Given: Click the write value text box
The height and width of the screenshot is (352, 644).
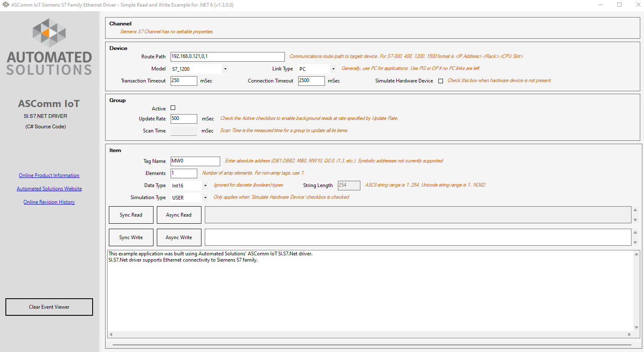Looking at the screenshot, I should tap(418, 237).
